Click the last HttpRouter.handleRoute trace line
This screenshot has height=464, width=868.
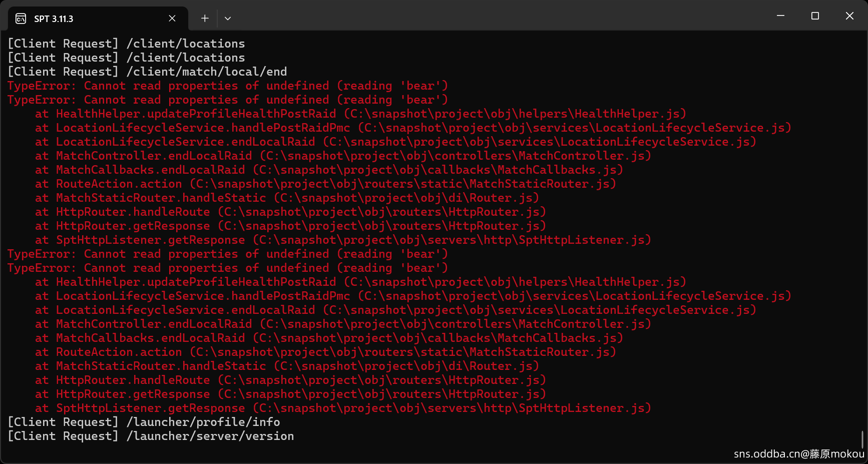290,380
